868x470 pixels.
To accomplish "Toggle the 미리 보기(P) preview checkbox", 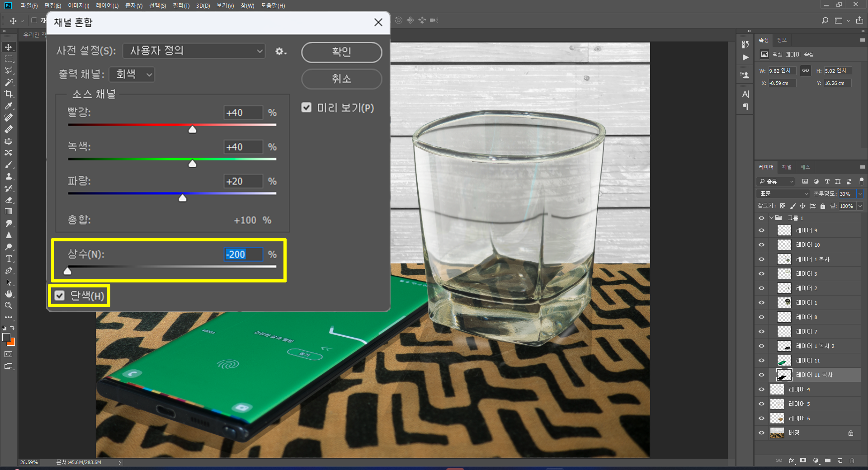I will coord(307,108).
